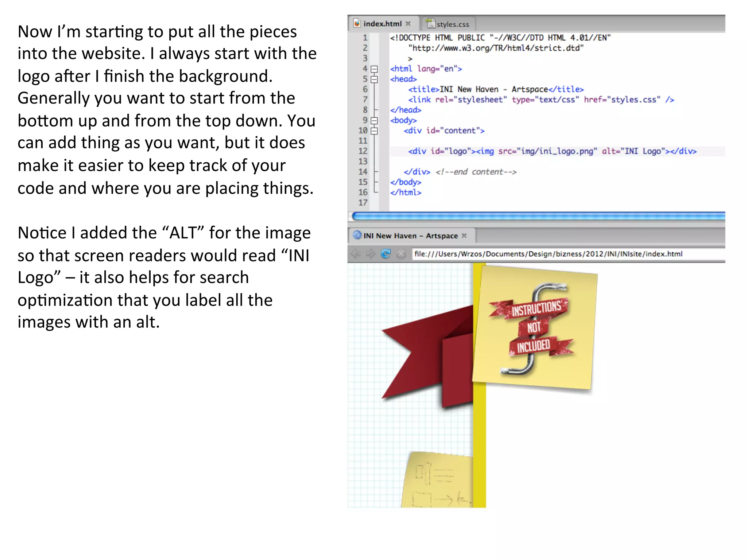
Task: Click the stylesheet link tag on line 7
Action: (x=541, y=100)
